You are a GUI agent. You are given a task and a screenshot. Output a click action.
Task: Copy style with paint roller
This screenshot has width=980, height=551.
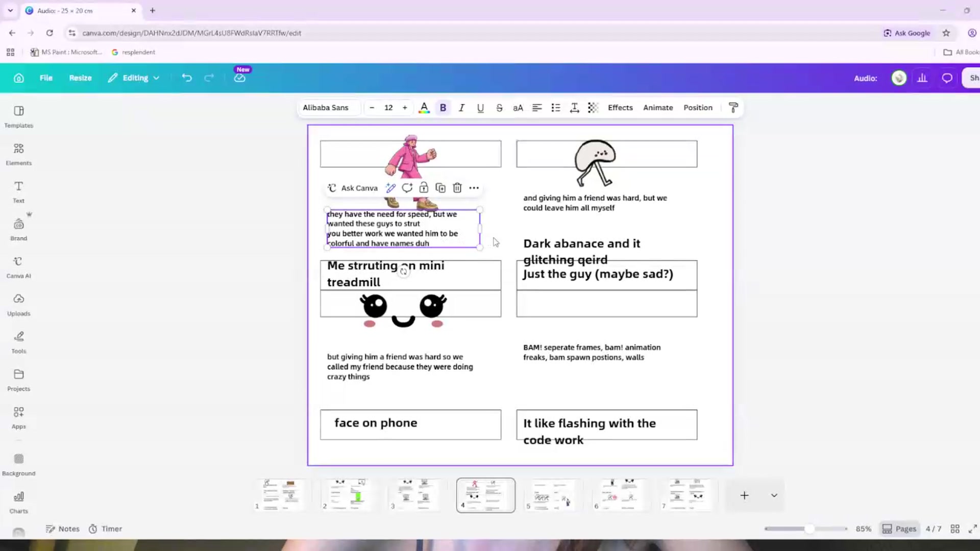[733, 108]
